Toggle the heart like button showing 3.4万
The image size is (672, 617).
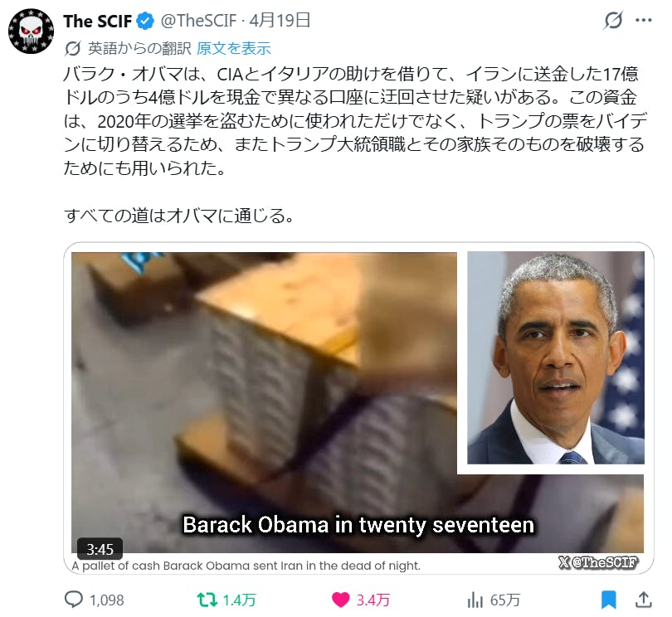[x=341, y=600]
